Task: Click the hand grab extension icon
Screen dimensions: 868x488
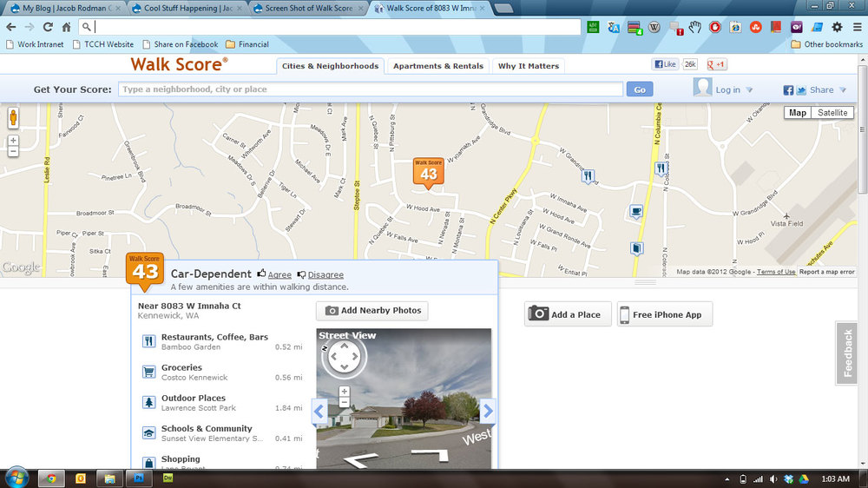Action: 694,27
